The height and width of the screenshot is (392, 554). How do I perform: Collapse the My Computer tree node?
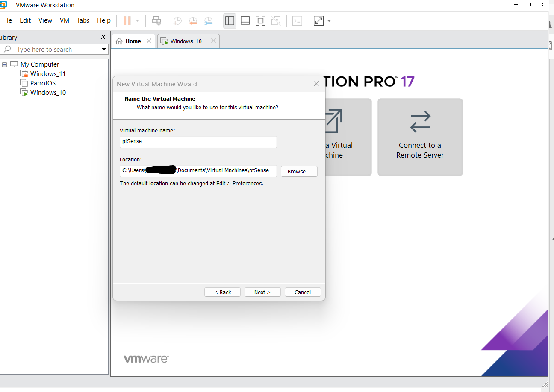click(5, 64)
